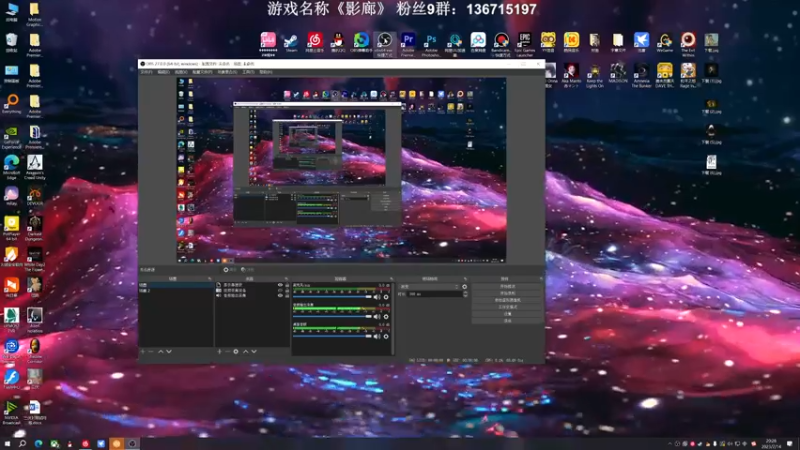This screenshot has width=800, height=450.
Task: Remove selected source with the minus icon
Action: [x=228, y=352]
